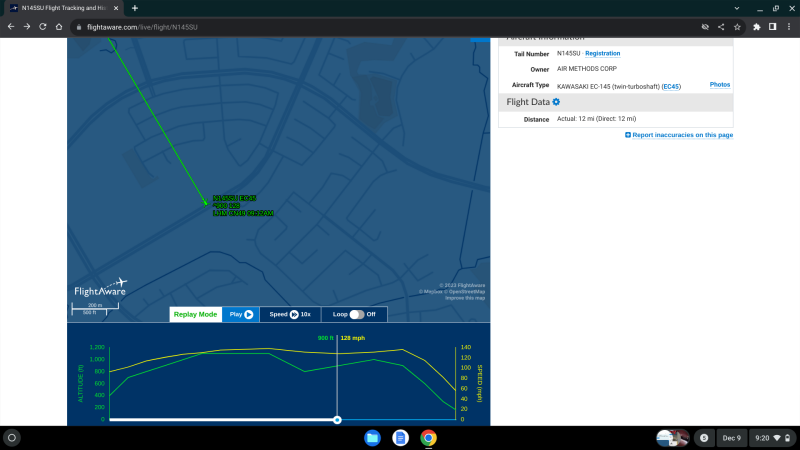Bookmark this page with star icon
The height and width of the screenshot is (450, 800).
pos(737,26)
